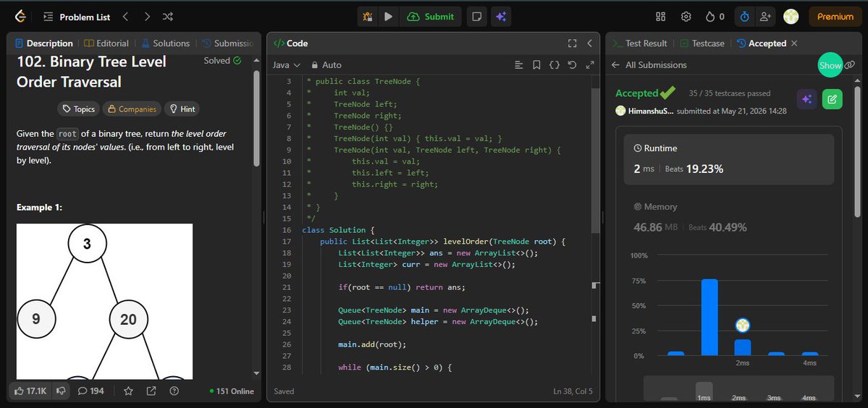Downvote the problem thumbs-down icon

click(62, 391)
